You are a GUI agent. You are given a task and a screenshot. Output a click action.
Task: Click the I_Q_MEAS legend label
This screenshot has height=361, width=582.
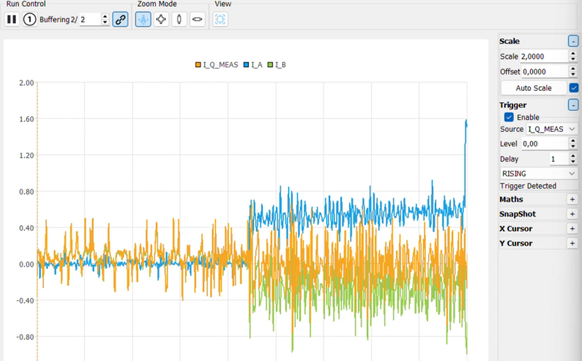click(220, 65)
